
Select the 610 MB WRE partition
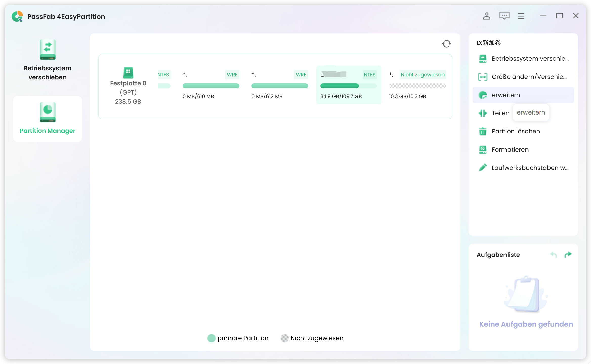[211, 85]
